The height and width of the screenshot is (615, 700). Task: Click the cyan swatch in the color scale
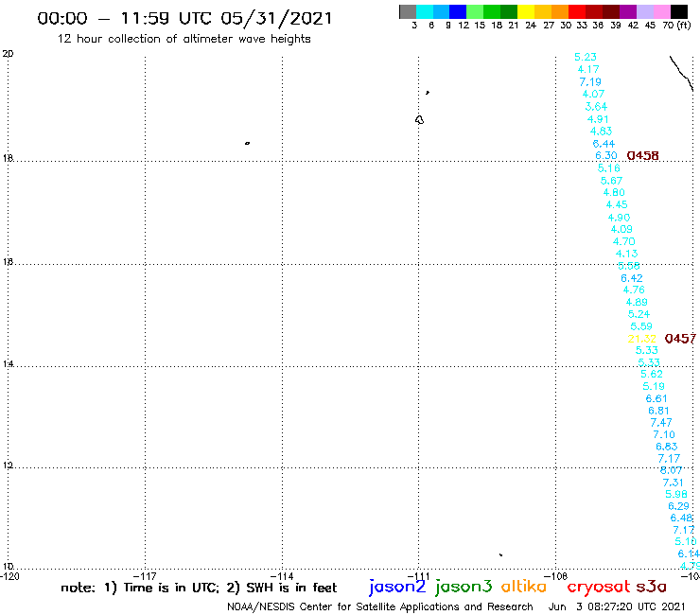[424, 11]
